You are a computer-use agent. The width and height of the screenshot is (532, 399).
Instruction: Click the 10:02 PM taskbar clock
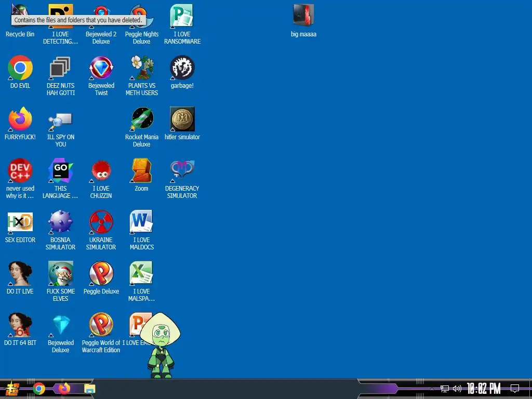(484, 389)
